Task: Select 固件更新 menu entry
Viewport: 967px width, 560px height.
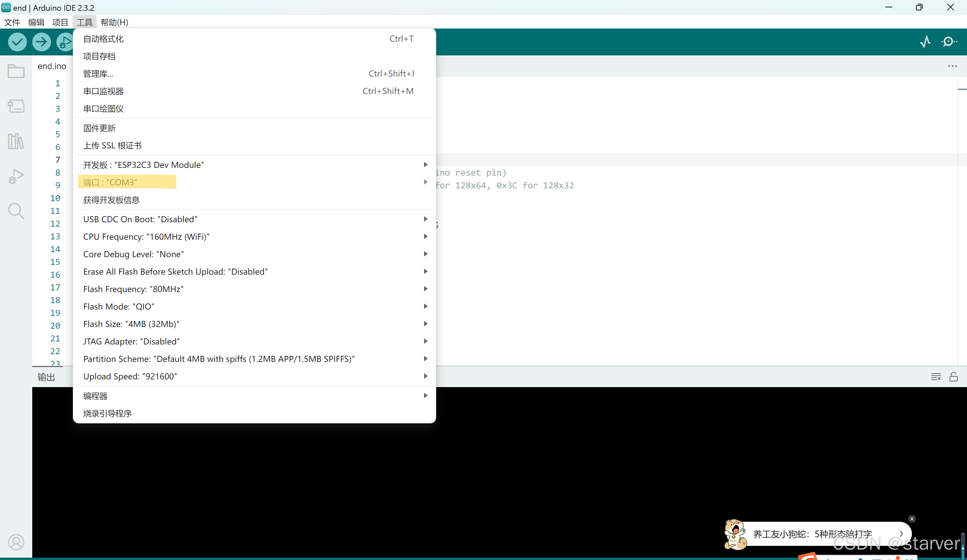Action: [x=255, y=128]
